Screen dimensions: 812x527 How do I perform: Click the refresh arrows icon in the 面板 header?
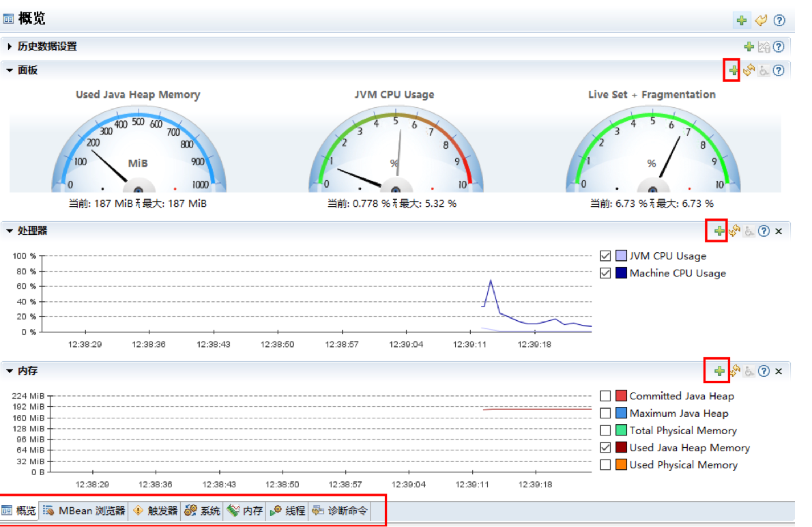click(749, 70)
